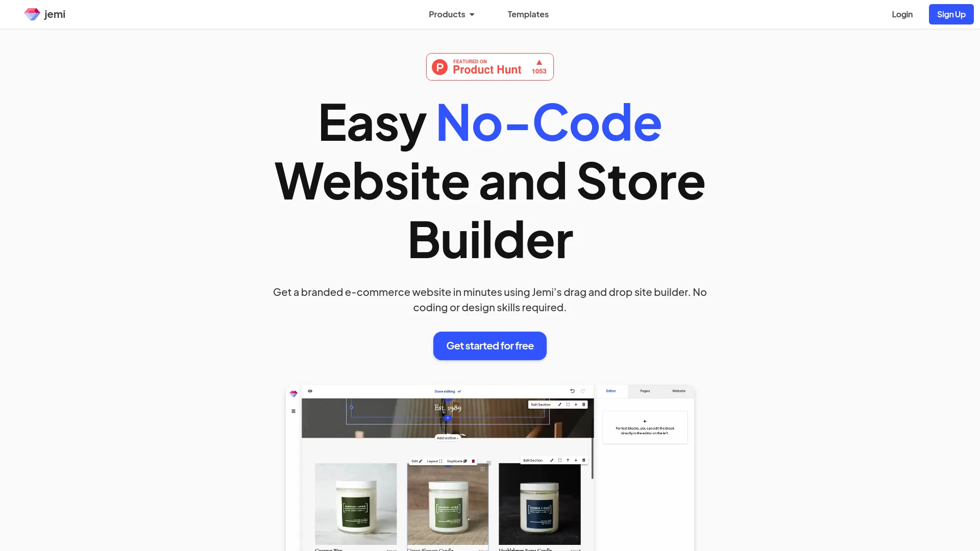980x551 pixels.
Task: Toggle the Website tab in right panel
Action: [677, 391]
